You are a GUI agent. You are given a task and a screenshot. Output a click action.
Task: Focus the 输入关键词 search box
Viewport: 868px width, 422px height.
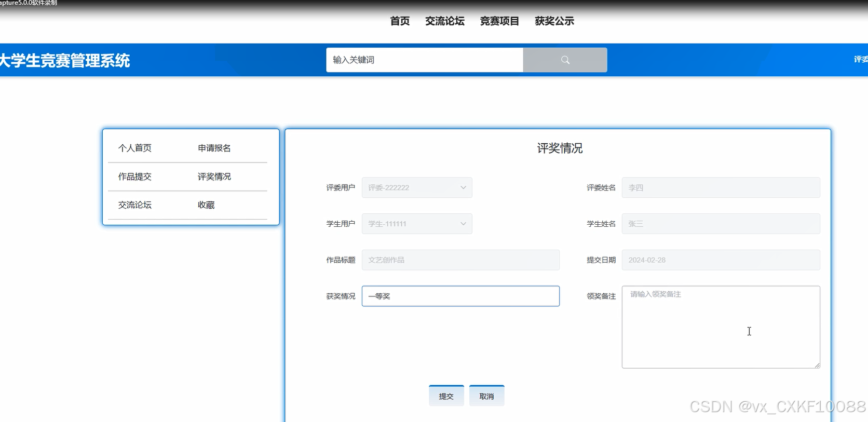click(425, 60)
